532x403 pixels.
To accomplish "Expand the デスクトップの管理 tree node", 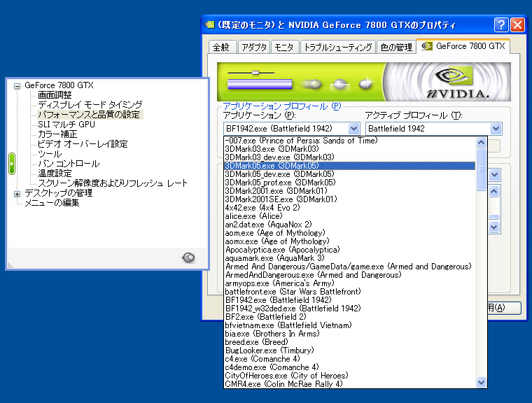I will 17,194.
